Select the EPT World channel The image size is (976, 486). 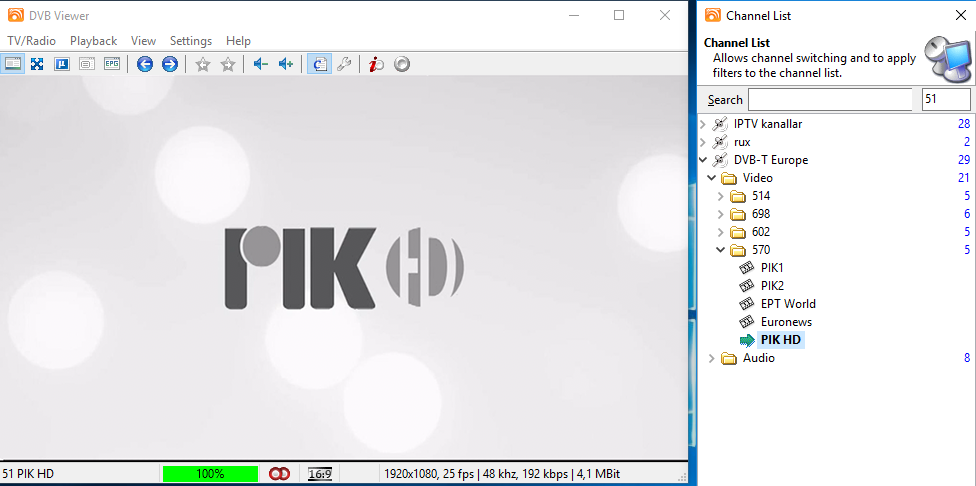[x=788, y=304]
